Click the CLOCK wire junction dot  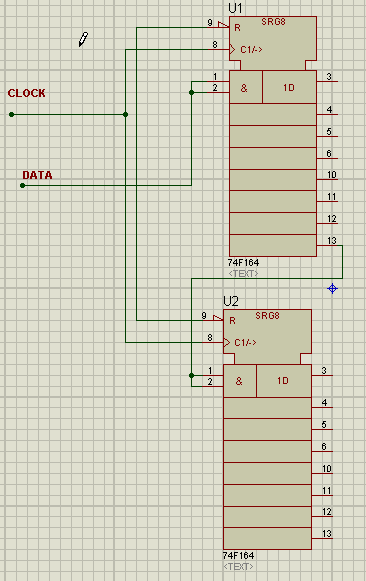click(126, 114)
